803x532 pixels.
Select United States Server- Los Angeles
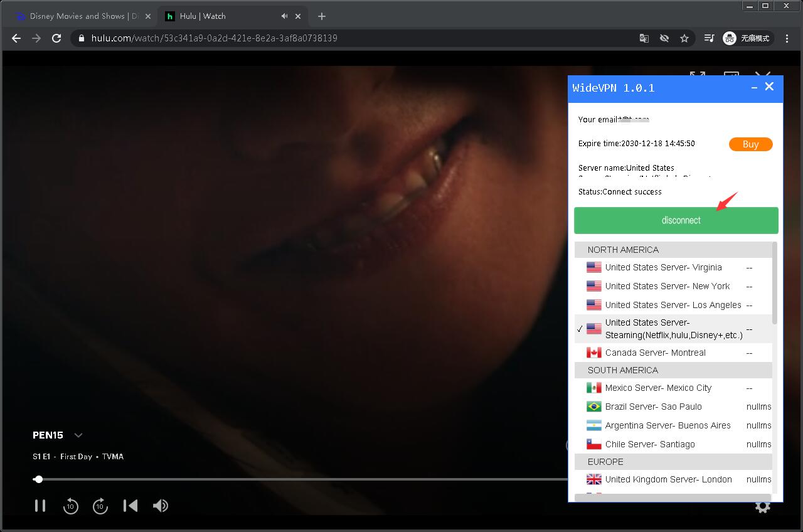(674, 305)
